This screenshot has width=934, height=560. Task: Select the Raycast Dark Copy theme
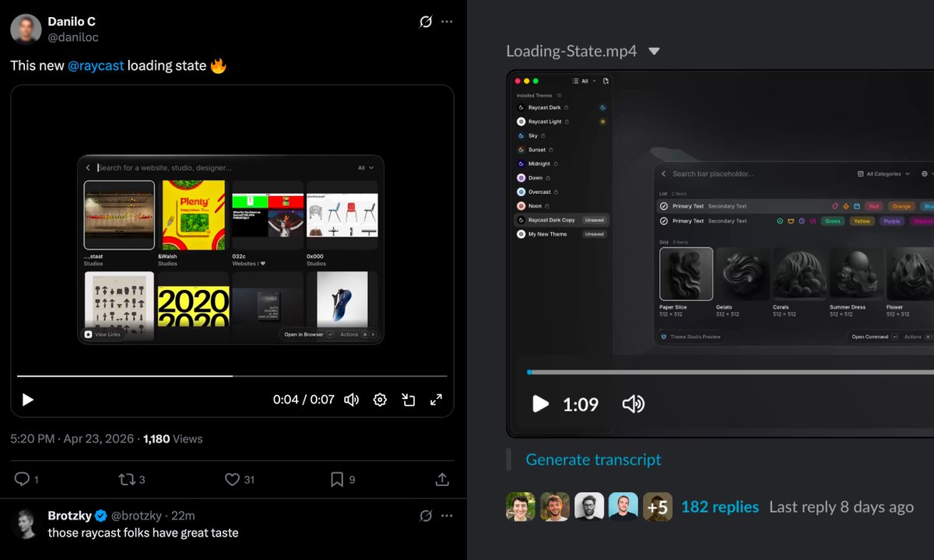click(x=560, y=220)
